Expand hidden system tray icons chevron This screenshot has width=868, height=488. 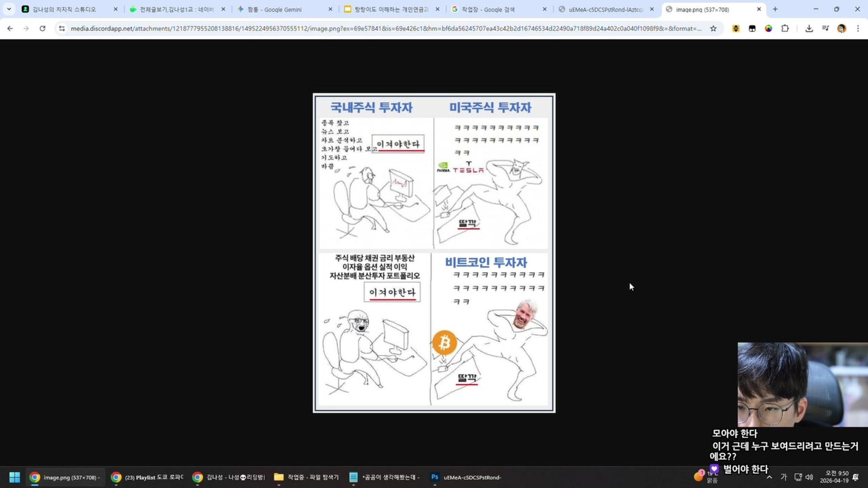point(770,477)
